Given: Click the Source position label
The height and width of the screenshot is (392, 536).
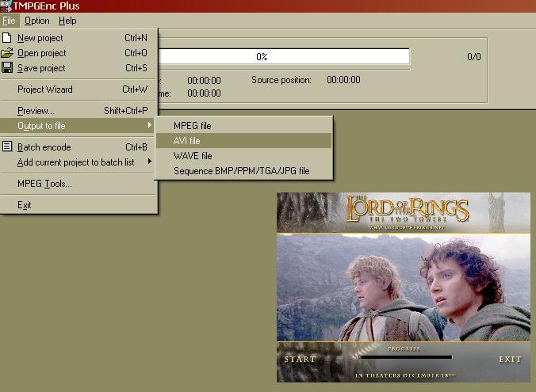Looking at the screenshot, I should click(281, 80).
